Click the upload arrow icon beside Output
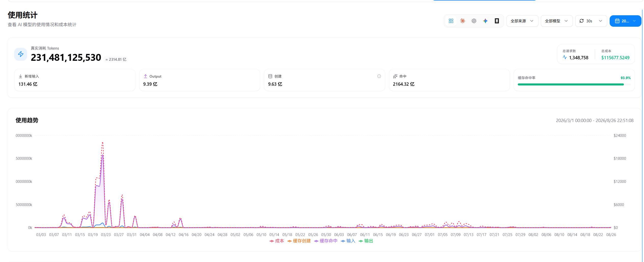The image size is (644, 262). coord(146,76)
